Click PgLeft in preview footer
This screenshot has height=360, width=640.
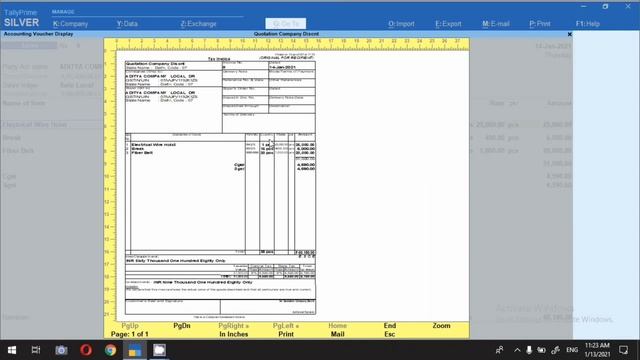[x=286, y=326]
